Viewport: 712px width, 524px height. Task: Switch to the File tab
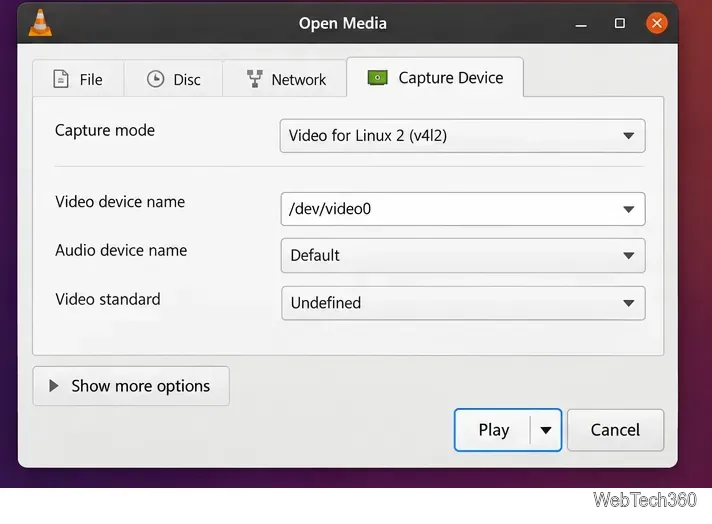tap(78, 79)
